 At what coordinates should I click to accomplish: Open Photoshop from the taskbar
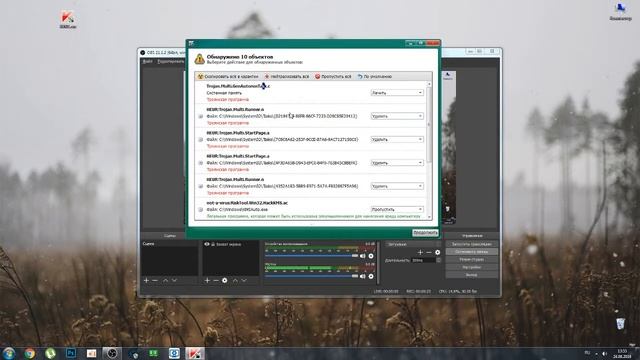point(71,353)
